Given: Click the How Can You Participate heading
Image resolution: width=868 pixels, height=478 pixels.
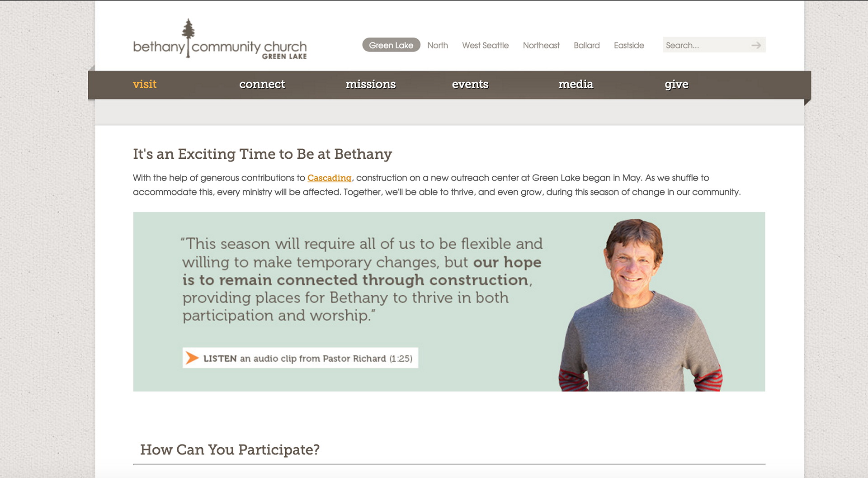Looking at the screenshot, I should tap(230, 450).
